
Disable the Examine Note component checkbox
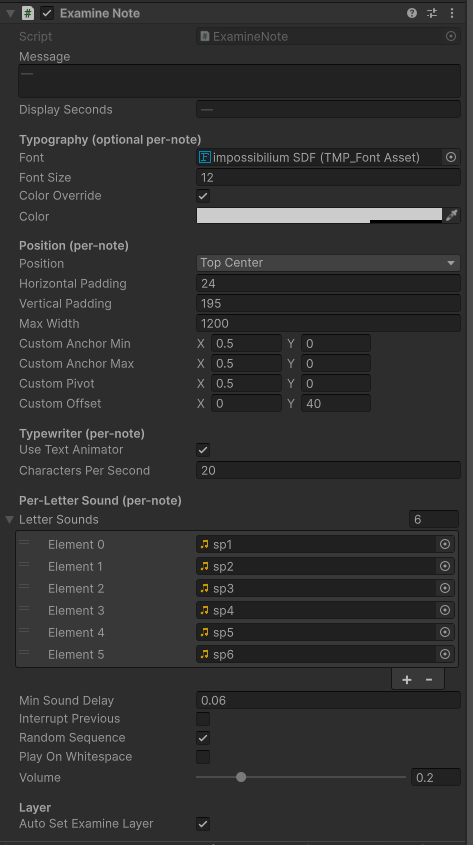[x=47, y=13]
